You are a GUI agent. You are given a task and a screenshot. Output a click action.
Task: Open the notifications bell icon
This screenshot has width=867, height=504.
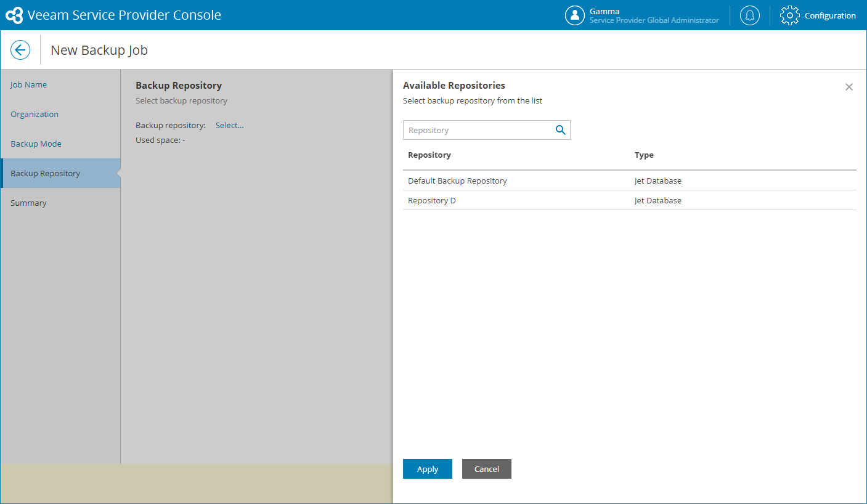point(750,15)
